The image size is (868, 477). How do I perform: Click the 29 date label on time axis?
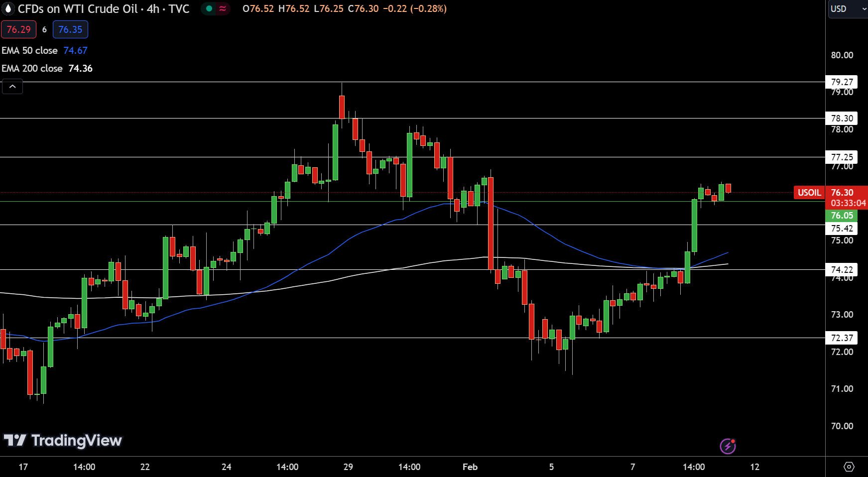(x=348, y=467)
